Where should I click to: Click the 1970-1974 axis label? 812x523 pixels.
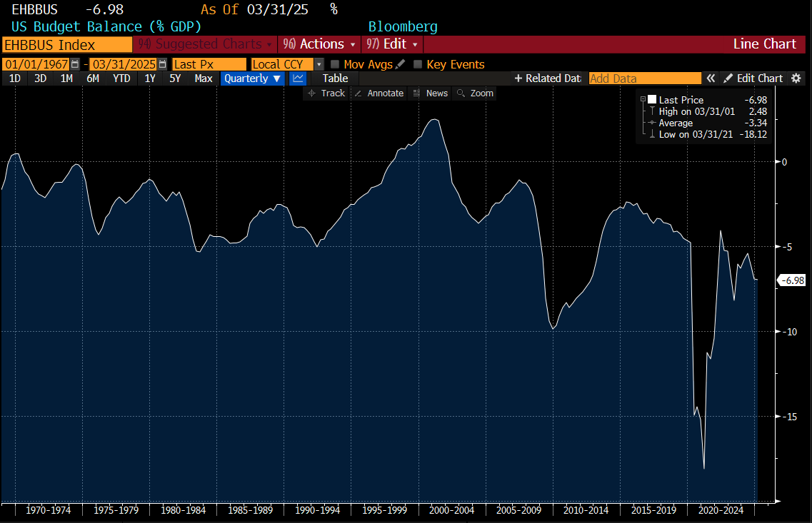point(48,510)
